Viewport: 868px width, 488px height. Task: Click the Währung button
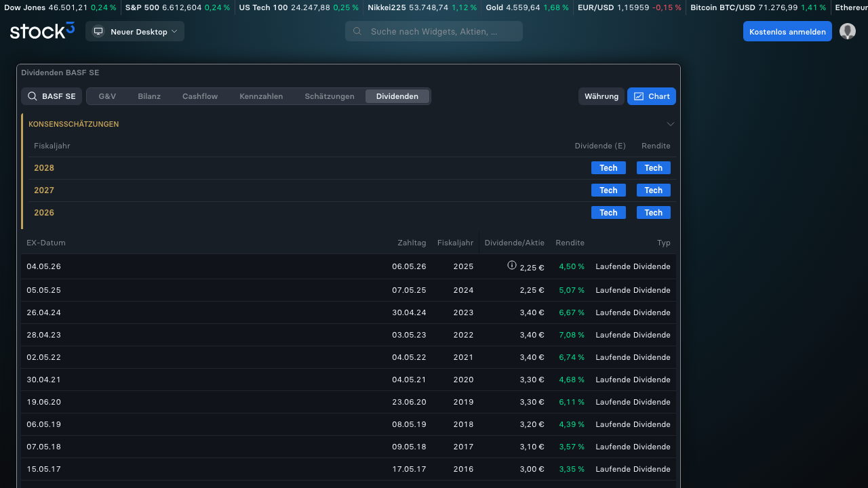[x=601, y=96]
